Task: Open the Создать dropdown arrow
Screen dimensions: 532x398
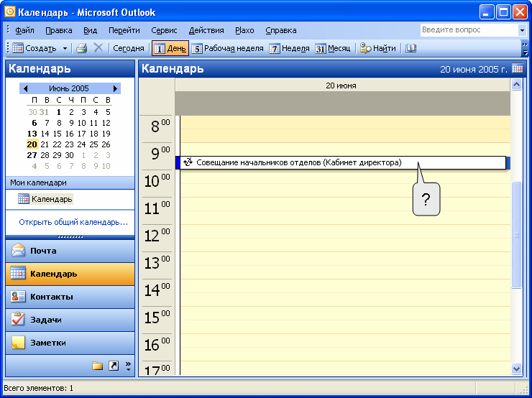Action: [65, 48]
